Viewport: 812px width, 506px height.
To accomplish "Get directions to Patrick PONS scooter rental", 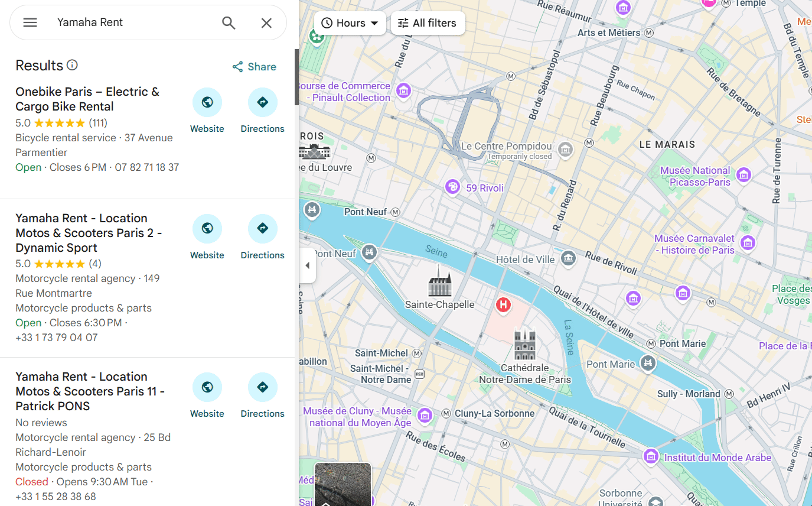I will point(262,387).
